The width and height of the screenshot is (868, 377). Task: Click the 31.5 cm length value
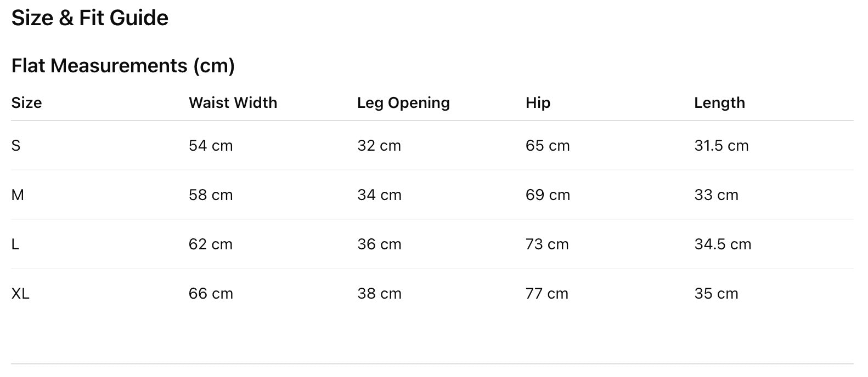pos(721,146)
